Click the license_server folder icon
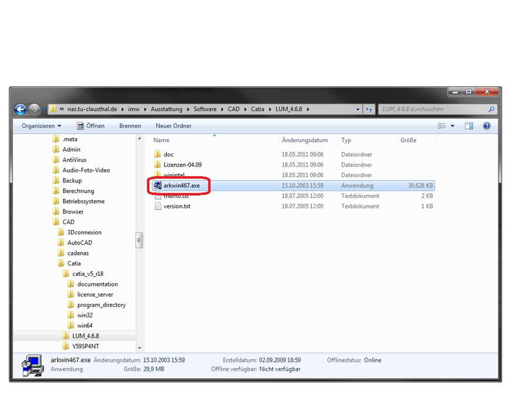 click(x=70, y=294)
